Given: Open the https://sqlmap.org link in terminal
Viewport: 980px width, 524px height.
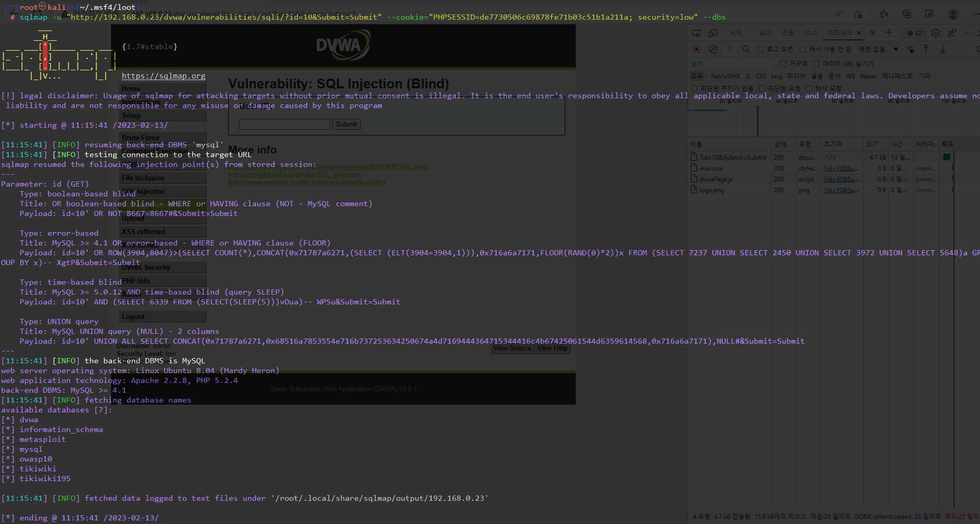Looking at the screenshot, I should 163,76.
